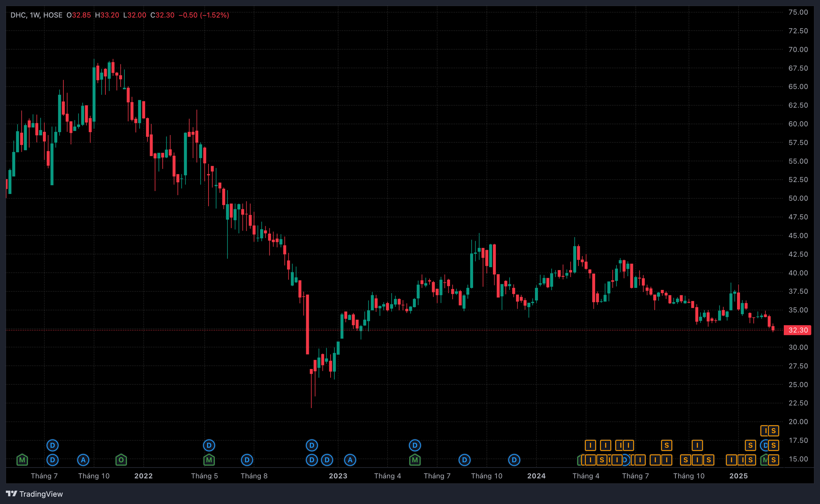Click the upper-row I marker after Tháng 10 2024
The height and width of the screenshot is (504, 820).
pos(697,445)
